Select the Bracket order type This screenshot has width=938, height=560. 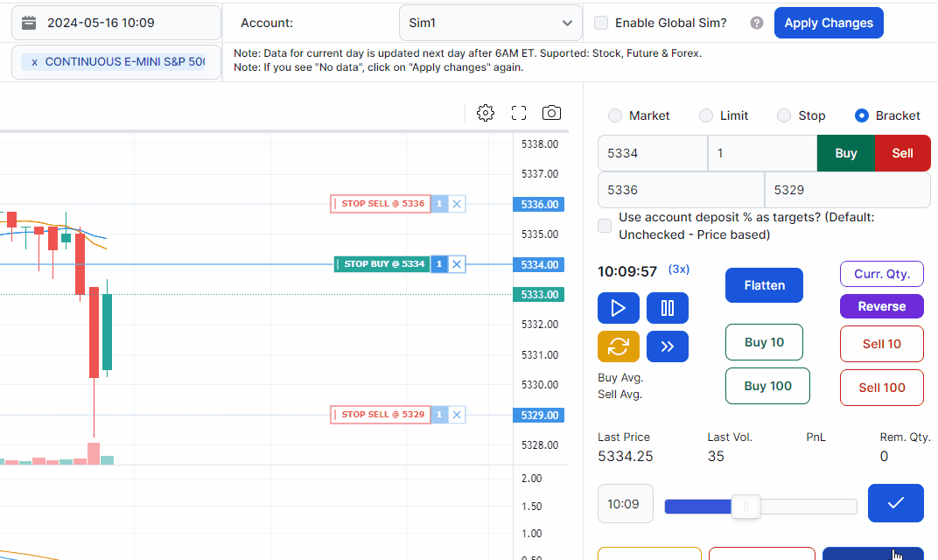coord(861,115)
